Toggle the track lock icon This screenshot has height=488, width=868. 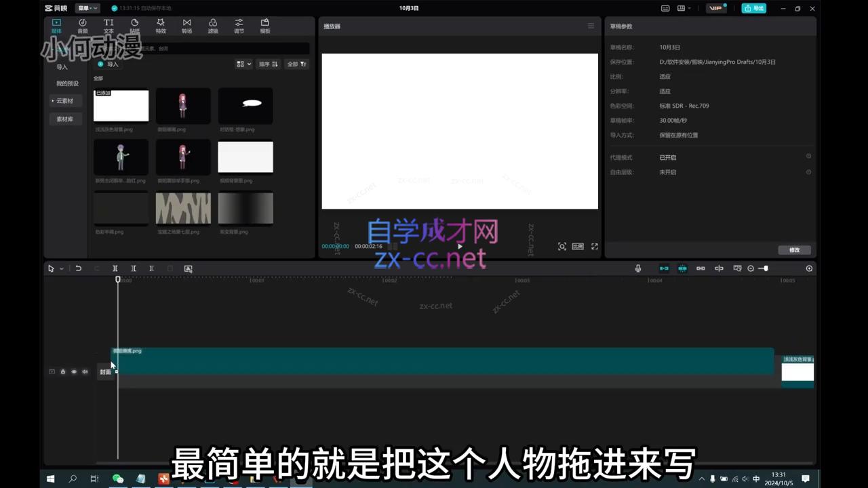tap(63, 371)
